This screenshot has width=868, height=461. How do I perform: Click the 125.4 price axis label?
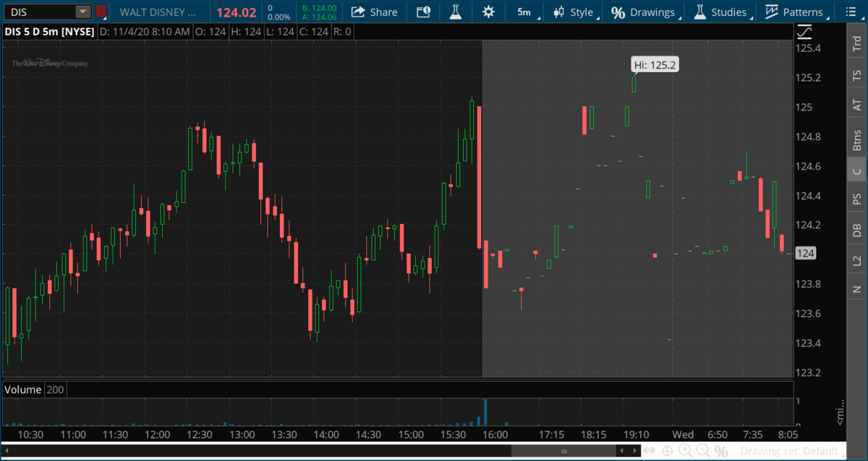tap(809, 48)
